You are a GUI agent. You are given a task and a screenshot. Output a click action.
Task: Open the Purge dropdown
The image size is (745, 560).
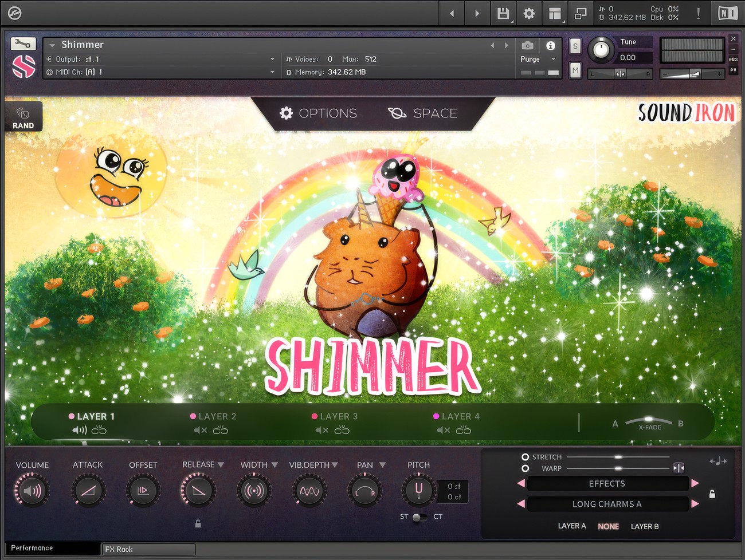coord(553,59)
